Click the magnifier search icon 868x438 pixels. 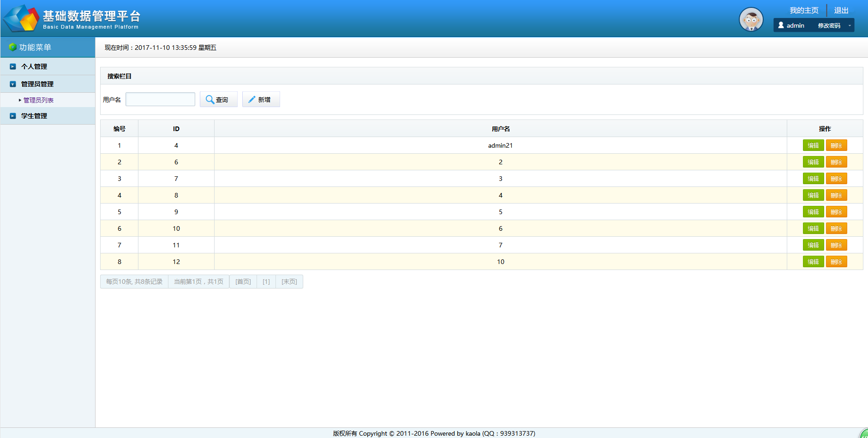(x=210, y=100)
